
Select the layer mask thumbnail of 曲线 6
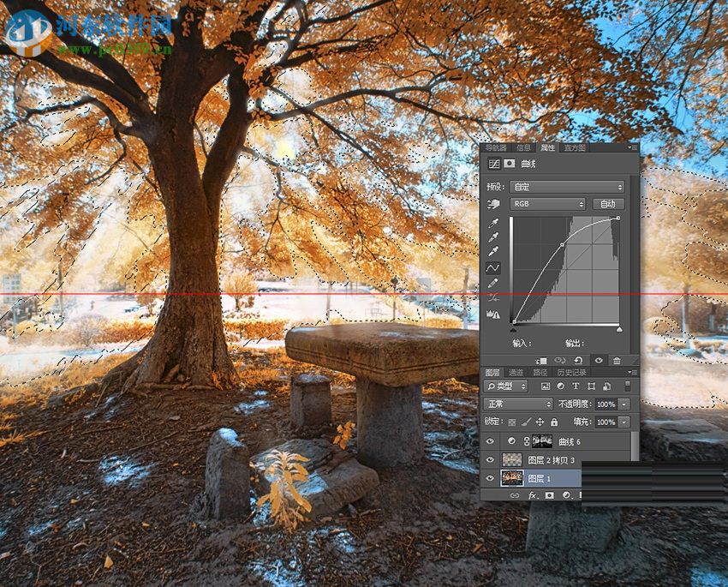coord(542,441)
